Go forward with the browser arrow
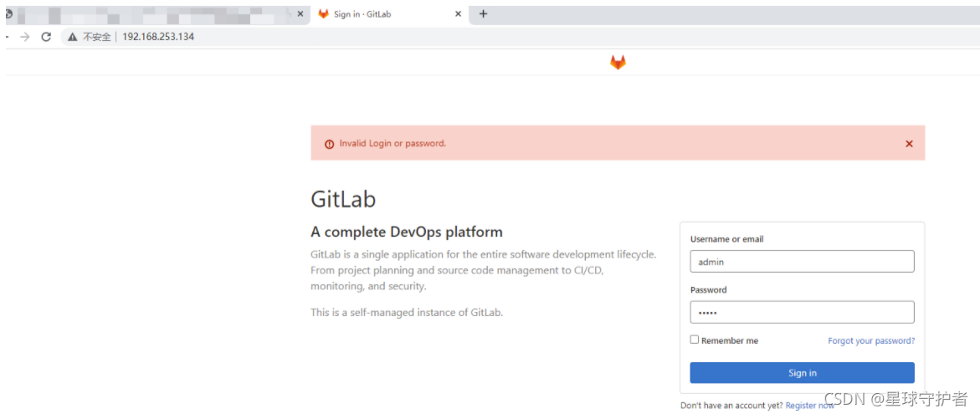The image size is (980, 414). [25, 37]
